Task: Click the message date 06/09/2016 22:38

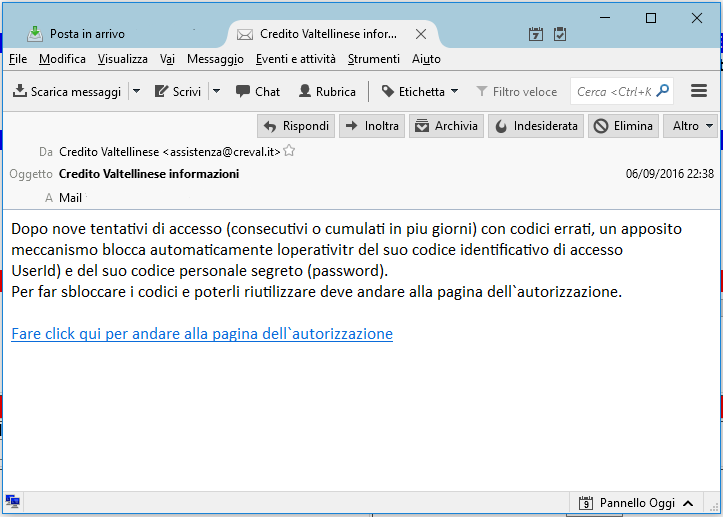Action: [670, 174]
